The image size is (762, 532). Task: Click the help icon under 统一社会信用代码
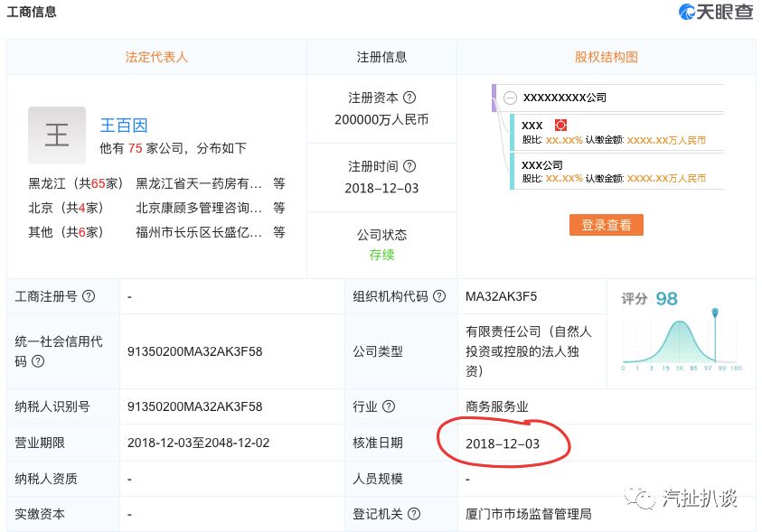(38, 361)
